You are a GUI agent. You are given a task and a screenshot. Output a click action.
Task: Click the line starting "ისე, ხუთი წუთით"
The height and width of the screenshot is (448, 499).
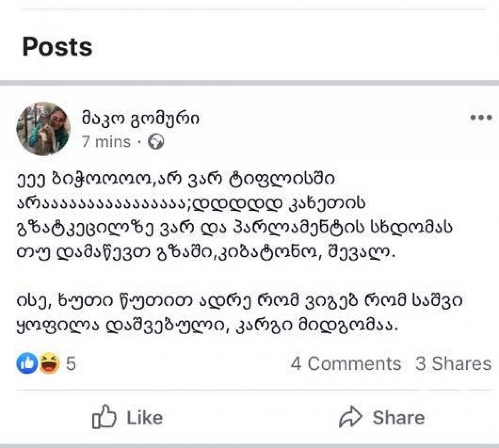click(239, 300)
